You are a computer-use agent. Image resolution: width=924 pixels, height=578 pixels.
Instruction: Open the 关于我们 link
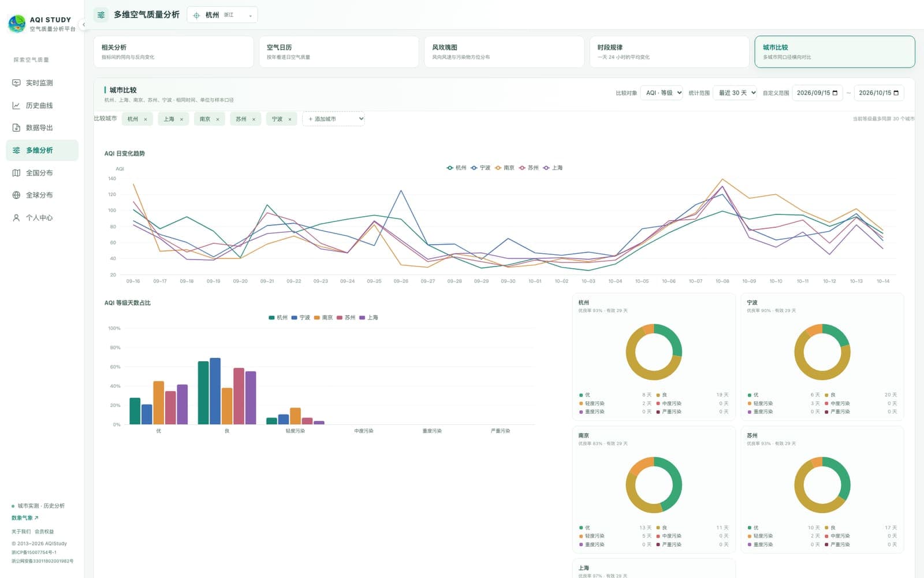(x=21, y=532)
